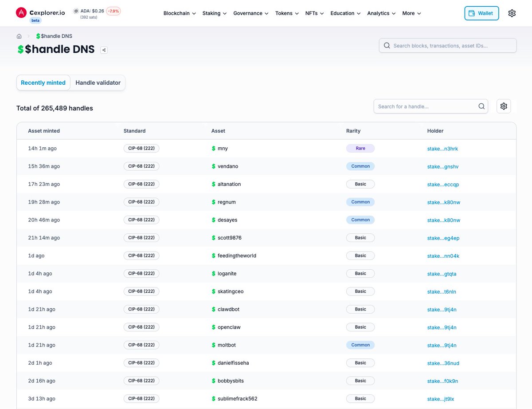Open the Tokens menu item
The image size is (532, 409).
pos(286,13)
